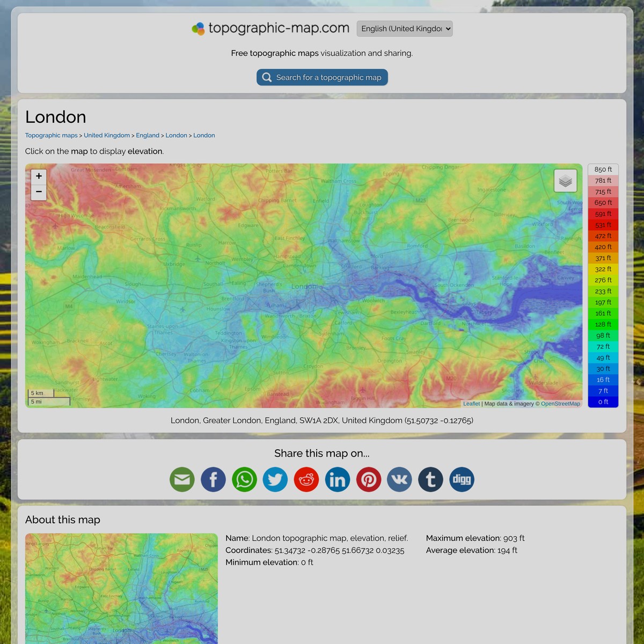
Task: Share the map on Tumblr
Action: [x=430, y=479]
